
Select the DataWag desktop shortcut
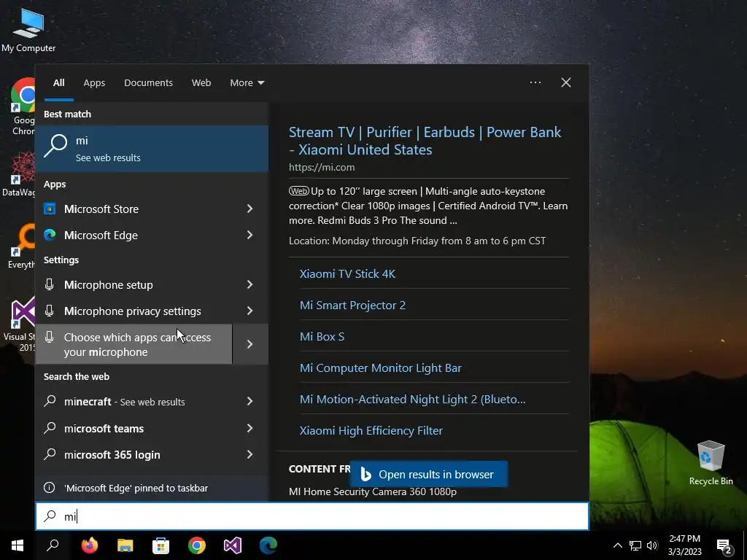19,174
